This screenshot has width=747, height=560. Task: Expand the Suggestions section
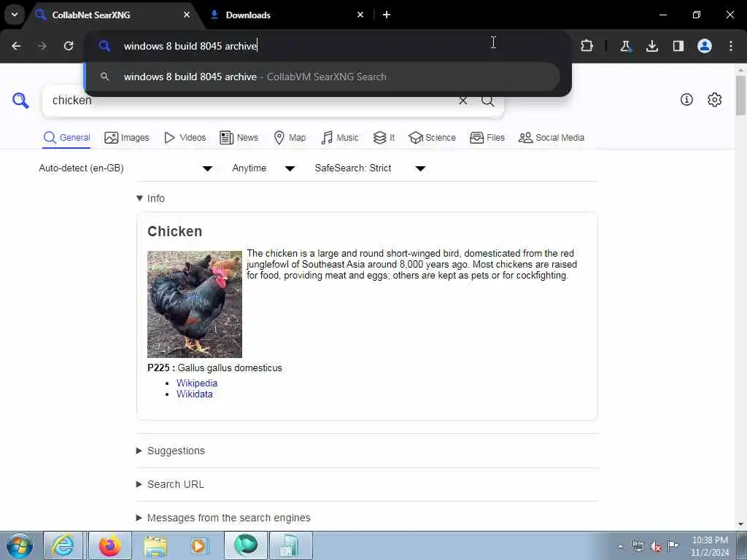coord(171,451)
